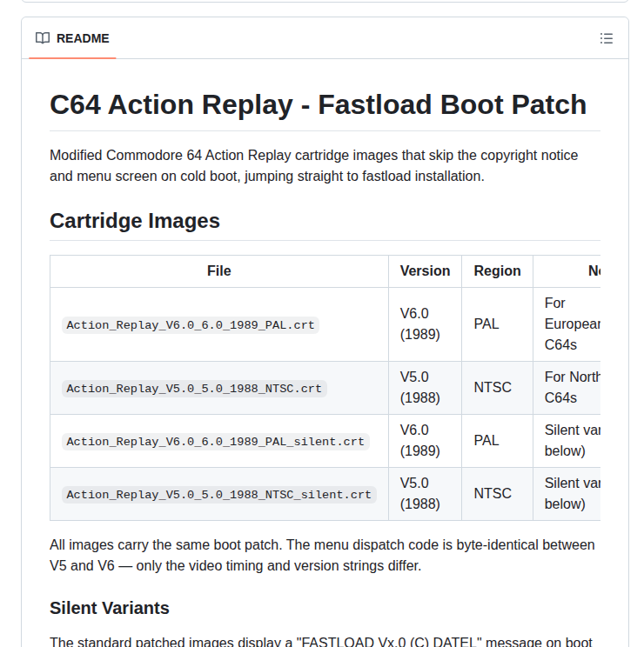Image resolution: width=644 pixels, height=647 pixels.
Task: Click the Region column header
Action: point(497,271)
